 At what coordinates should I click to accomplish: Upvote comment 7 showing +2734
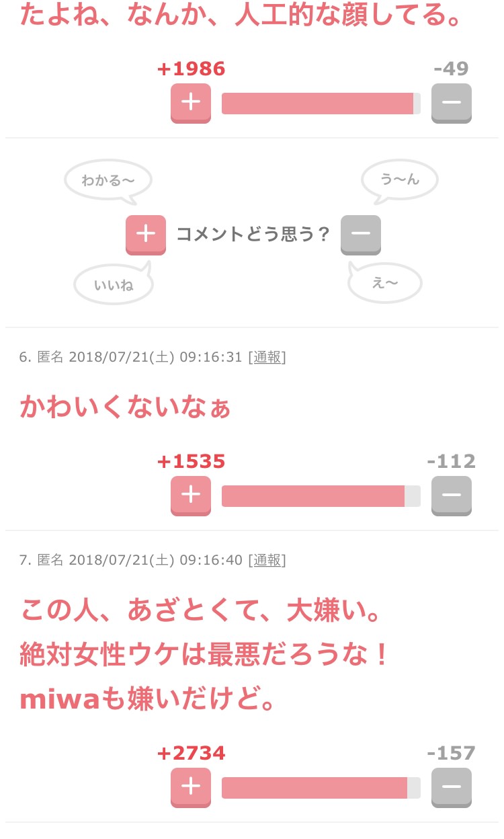point(191,787)
